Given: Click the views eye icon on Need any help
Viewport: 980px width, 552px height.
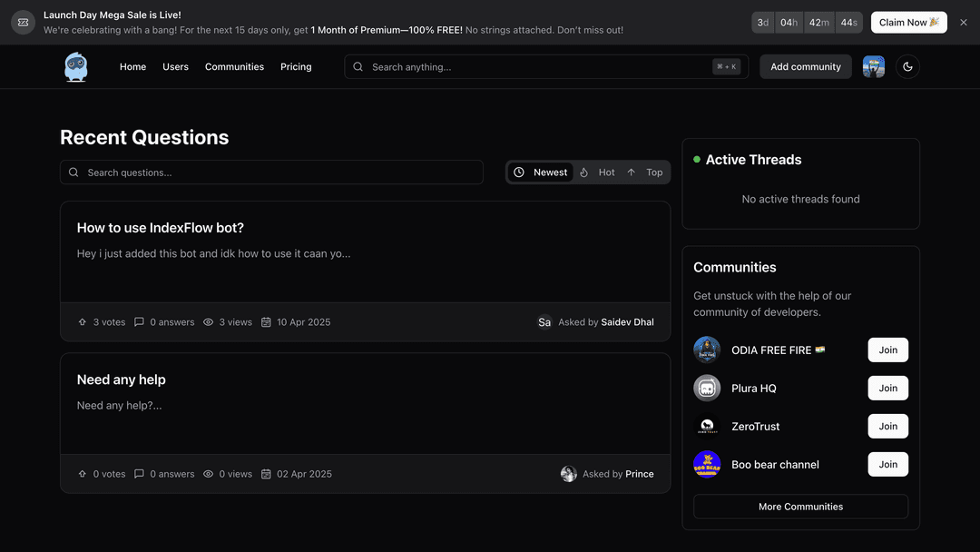Looking at the screenshot, I should pyautogui.click(x=208, y=473).
